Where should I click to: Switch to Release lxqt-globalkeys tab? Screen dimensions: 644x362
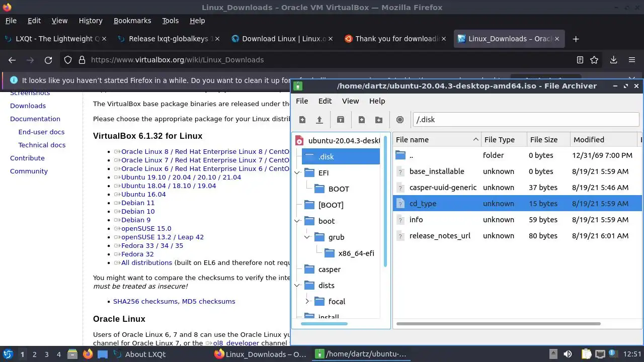point(169,39)
